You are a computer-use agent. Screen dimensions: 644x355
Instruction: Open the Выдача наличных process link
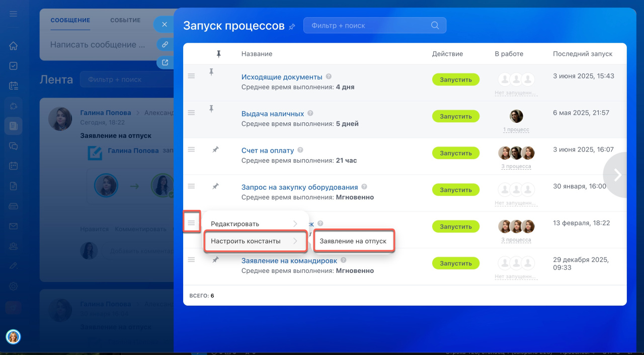point(273,114)
